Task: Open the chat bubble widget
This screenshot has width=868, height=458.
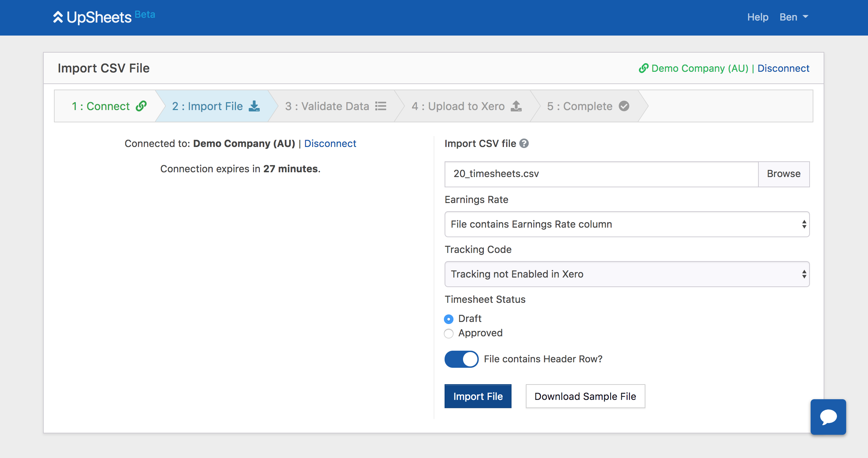Action: (828, 417)
